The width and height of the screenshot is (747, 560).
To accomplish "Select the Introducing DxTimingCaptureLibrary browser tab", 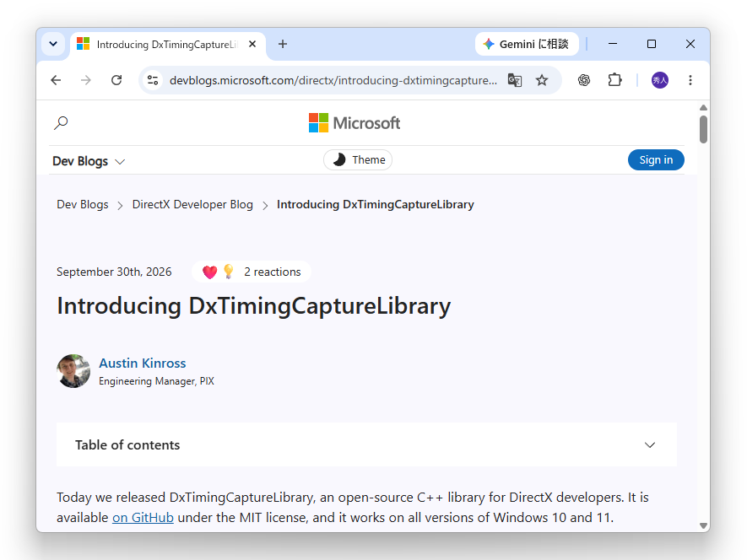I will coord(168,45).
